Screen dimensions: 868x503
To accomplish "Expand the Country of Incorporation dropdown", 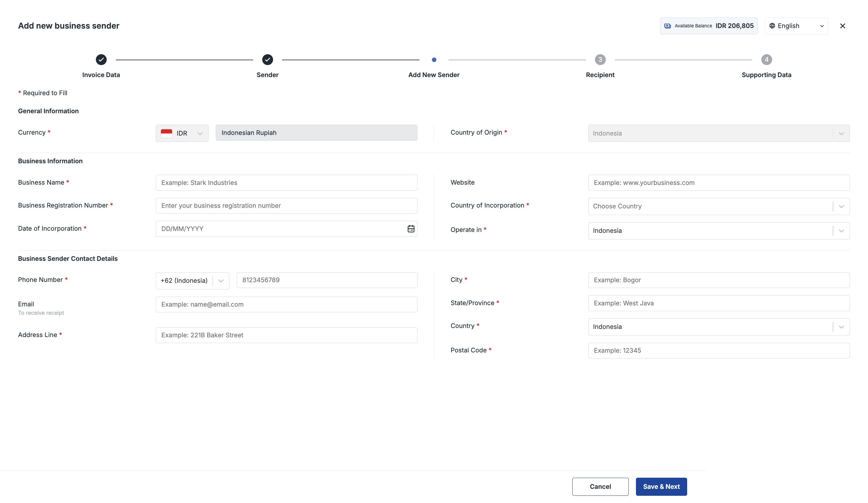I will click(841, 206).
